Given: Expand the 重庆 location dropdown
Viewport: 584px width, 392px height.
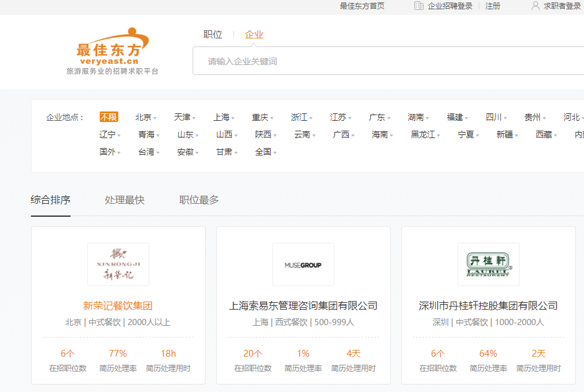Looking at the screenshot, I should click(x=263, y=117).
